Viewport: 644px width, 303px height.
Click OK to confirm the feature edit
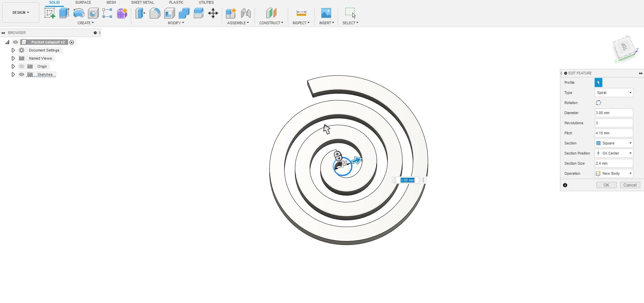coord(606,185)
